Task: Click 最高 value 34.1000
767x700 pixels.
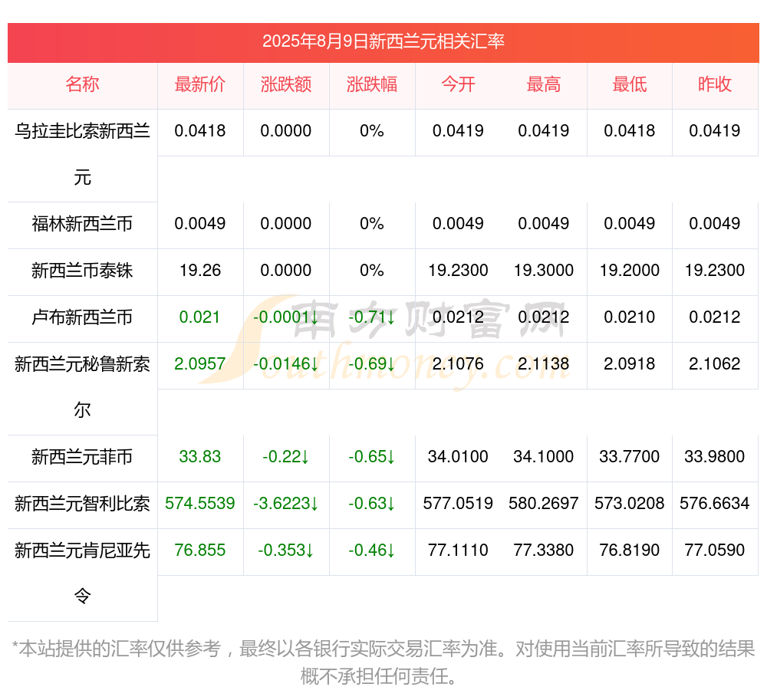Action: coord(544,456)
